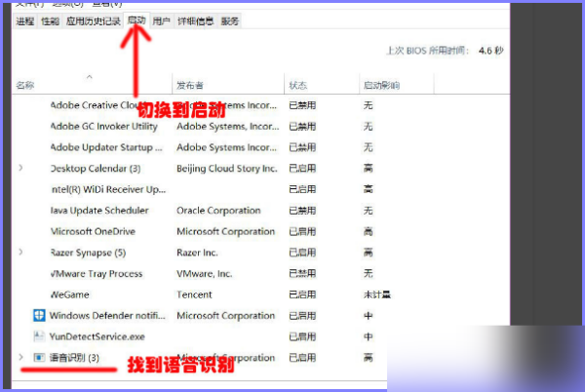
Task: Switch to the 用户 tab
Action: tap(161, 21)
